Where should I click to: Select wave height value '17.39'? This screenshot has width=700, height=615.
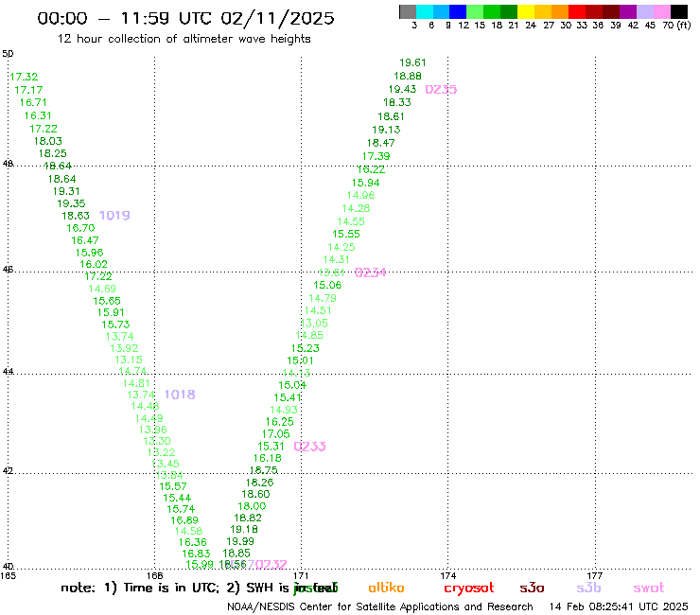coord(376,156)
